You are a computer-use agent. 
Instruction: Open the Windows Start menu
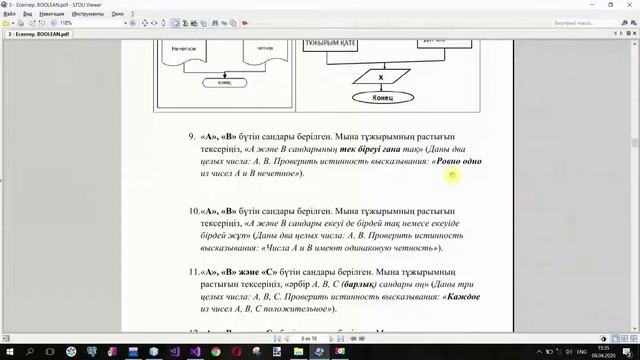pyautogui.click(x=9, y=351)
